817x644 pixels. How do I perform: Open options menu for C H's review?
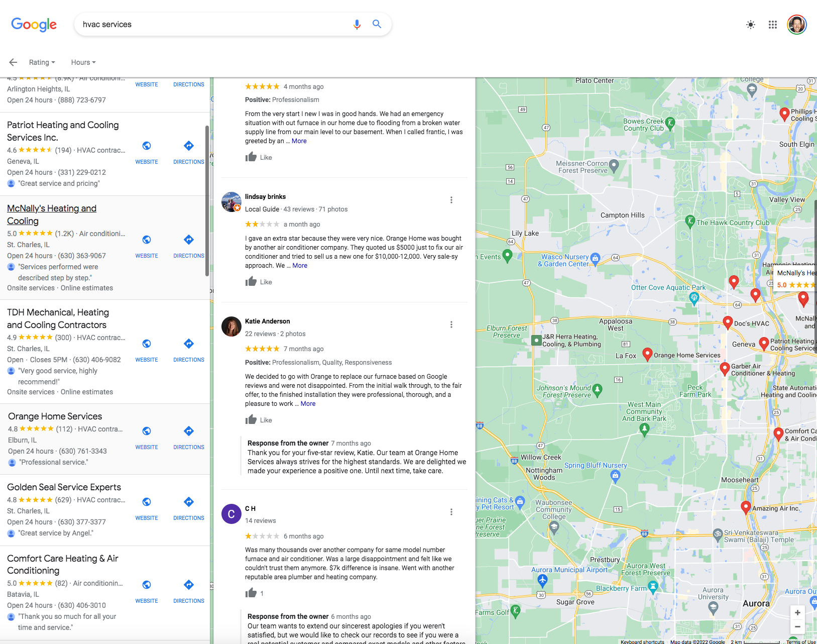(451, 512)
